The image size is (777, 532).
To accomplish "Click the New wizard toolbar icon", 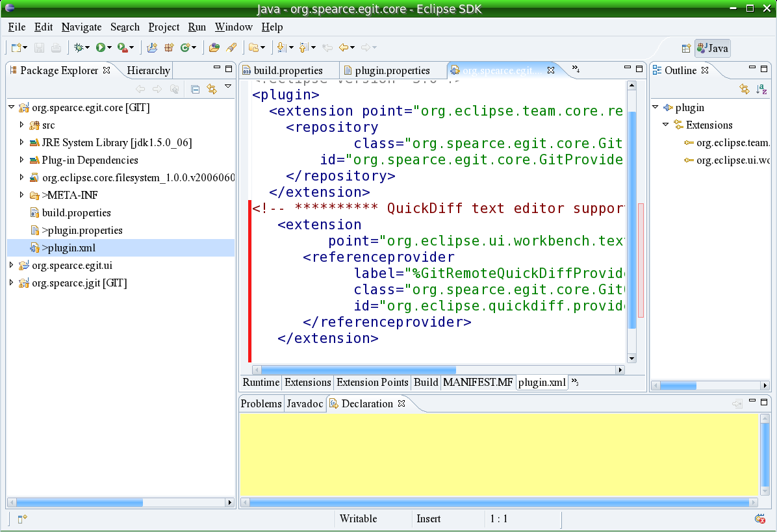I will [x=16, y=47].
